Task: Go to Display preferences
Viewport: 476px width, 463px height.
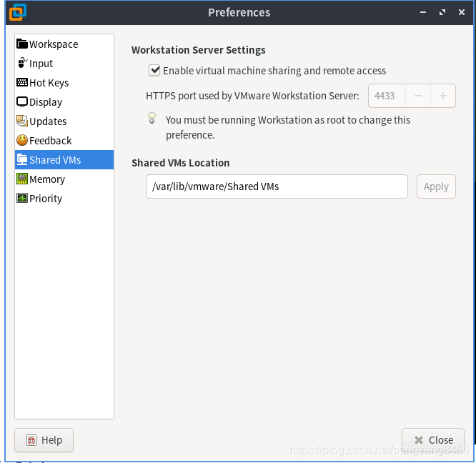Action: click(64, 102)
